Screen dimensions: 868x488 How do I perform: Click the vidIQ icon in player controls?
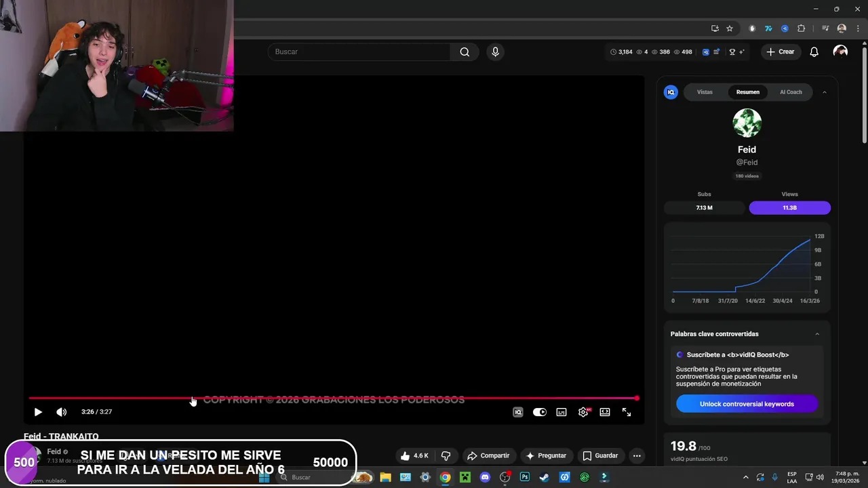coord(518,412)
